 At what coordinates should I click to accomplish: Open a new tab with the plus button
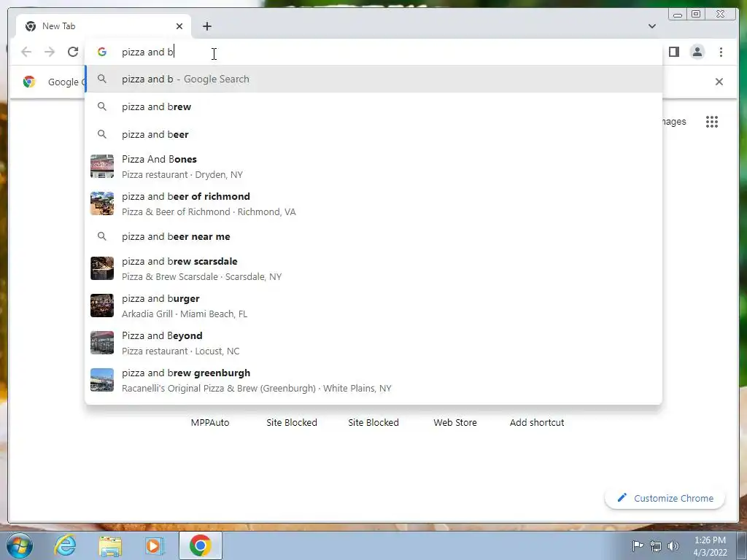[x=206, y=26]
